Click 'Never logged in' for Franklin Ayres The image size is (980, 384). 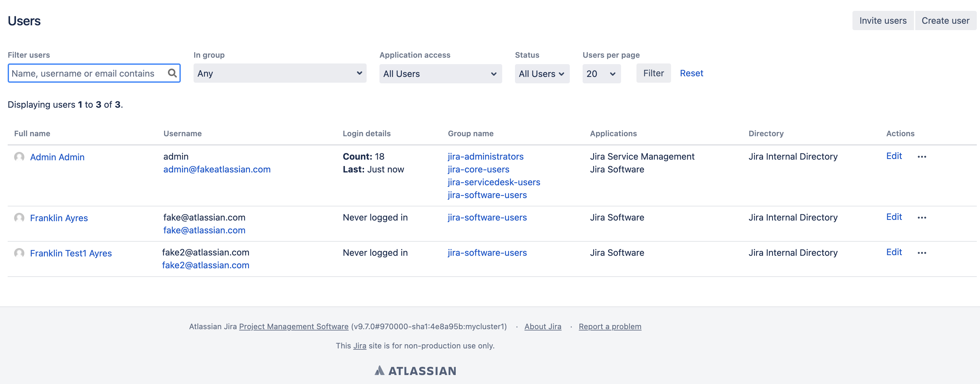[375, 217]
